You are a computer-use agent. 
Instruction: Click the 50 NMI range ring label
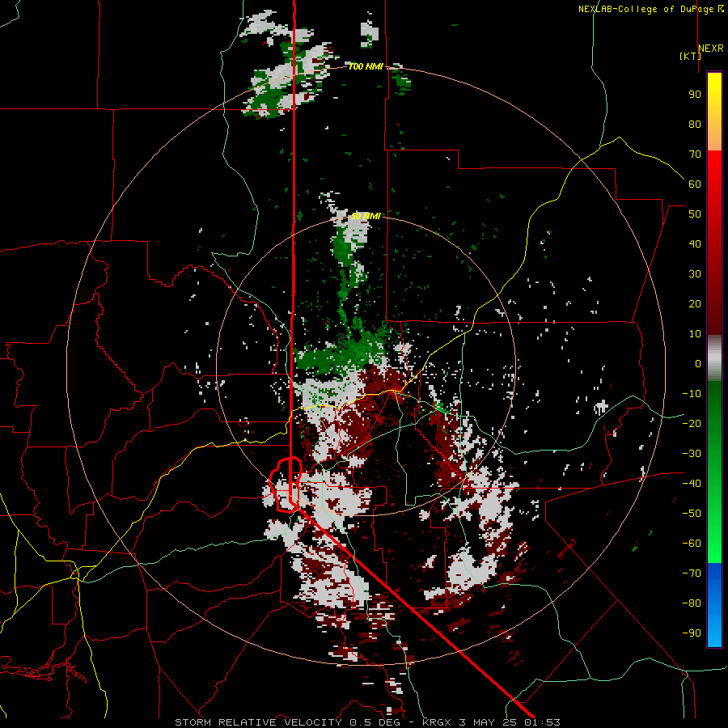366,216
